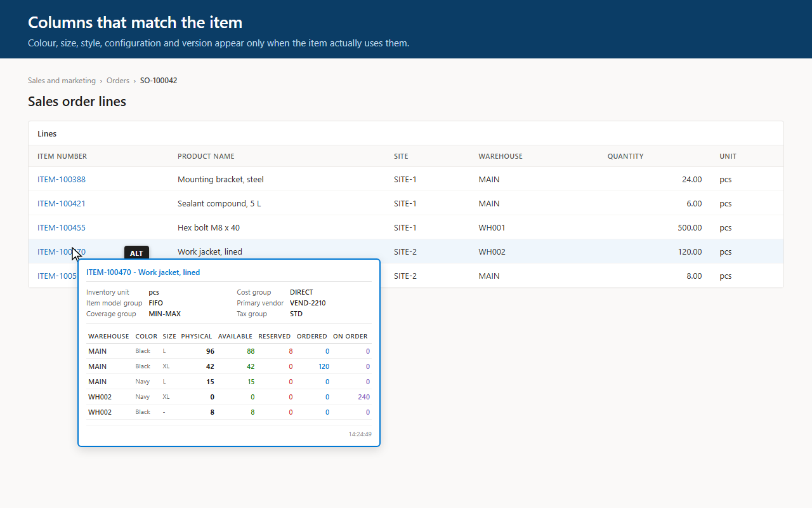Click the Site column header
The height and width of the screenshot is (508, 812).
click(x=401, y=156)
